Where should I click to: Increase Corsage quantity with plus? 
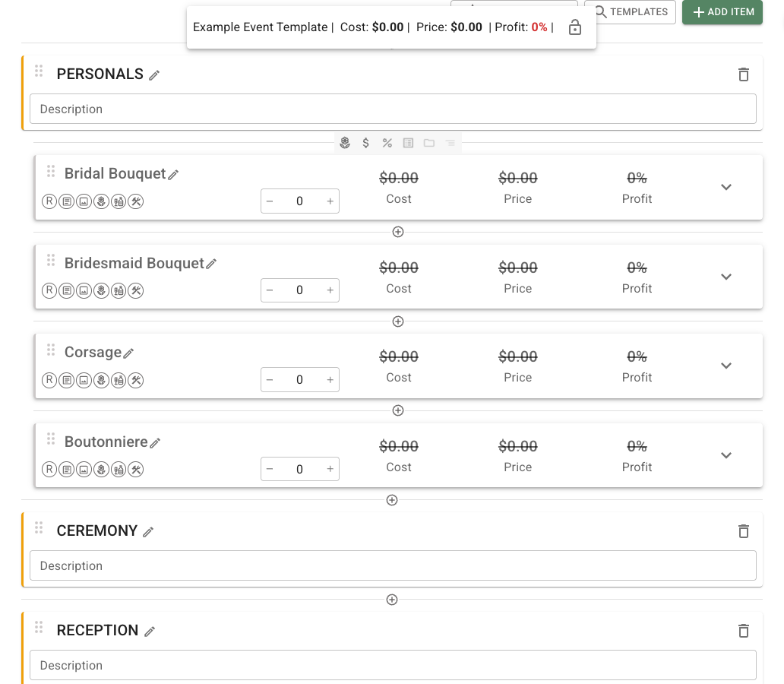click(x=330, y=380)
